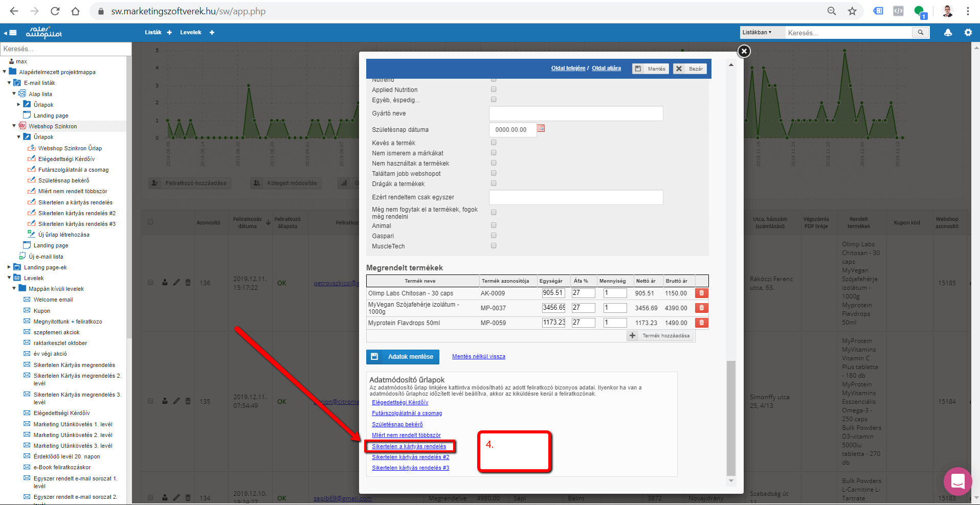
Task: Edit subscriber 135 with the pencil icon
Action: 176,401
